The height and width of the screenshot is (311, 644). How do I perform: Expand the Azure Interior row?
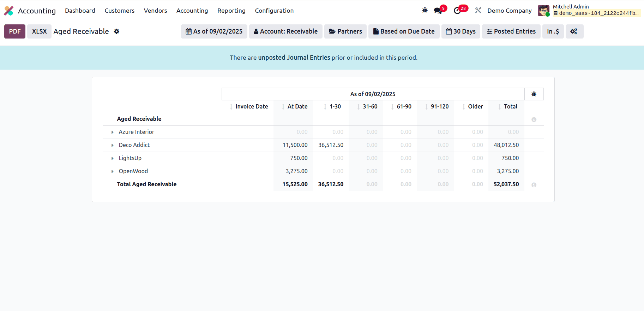point(113,132)
